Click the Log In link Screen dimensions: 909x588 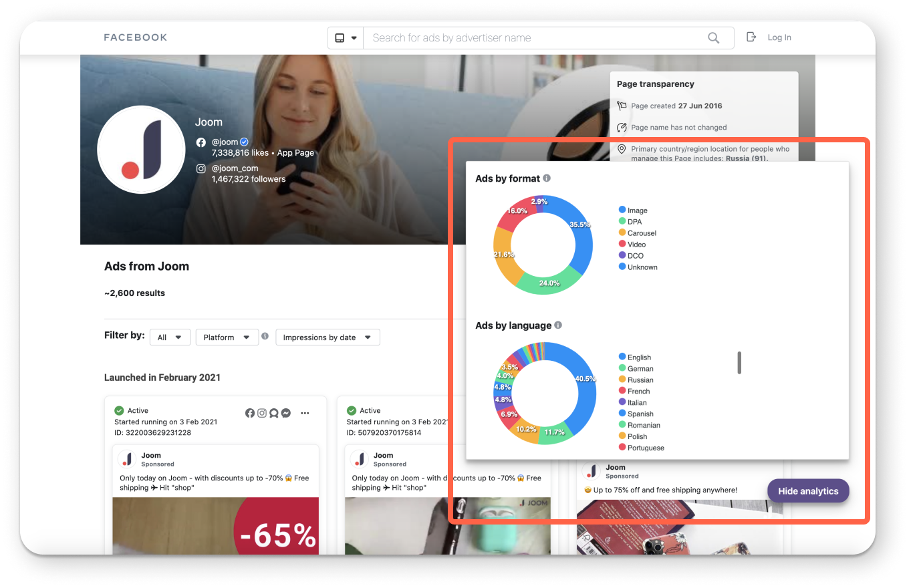pyautogui.click(x=779, y=37)
